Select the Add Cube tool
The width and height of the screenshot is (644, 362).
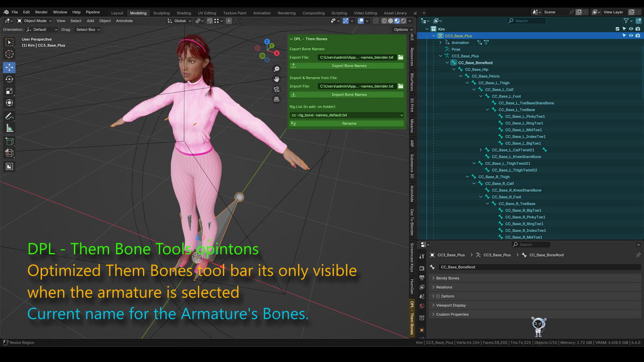click(9, 142)
